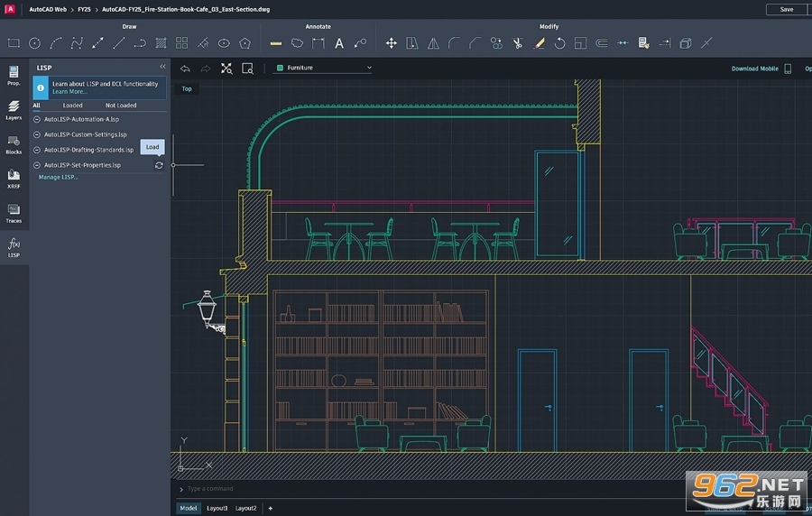Select the Arc draw tool
The image size is (812, 516).
56,43
